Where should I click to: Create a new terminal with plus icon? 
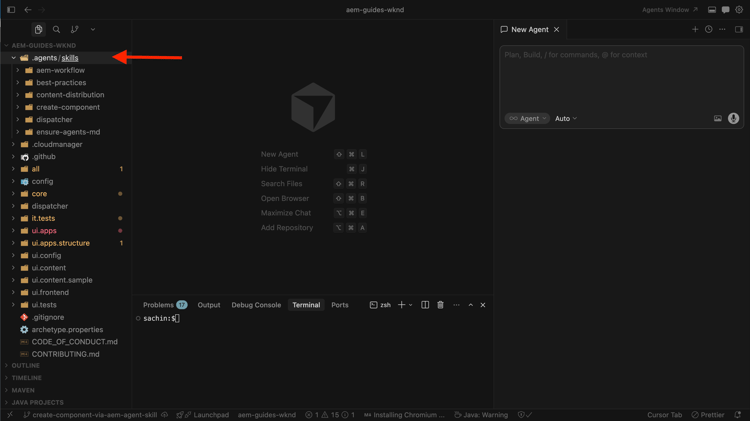(x=401, y=305)
